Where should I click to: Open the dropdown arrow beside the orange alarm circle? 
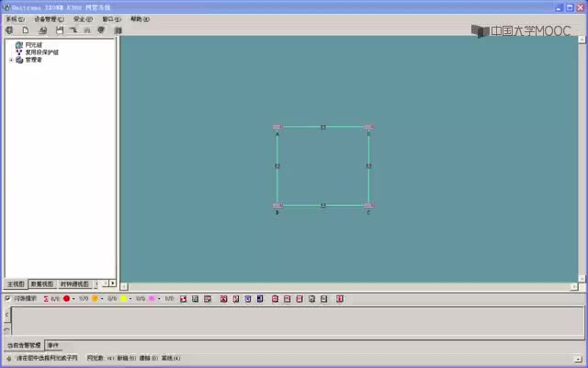102,299
